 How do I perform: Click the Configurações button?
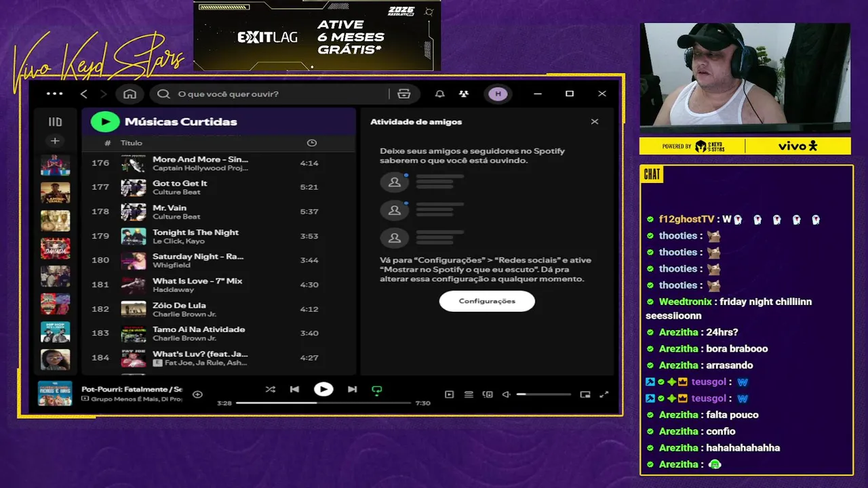[487, 301]
